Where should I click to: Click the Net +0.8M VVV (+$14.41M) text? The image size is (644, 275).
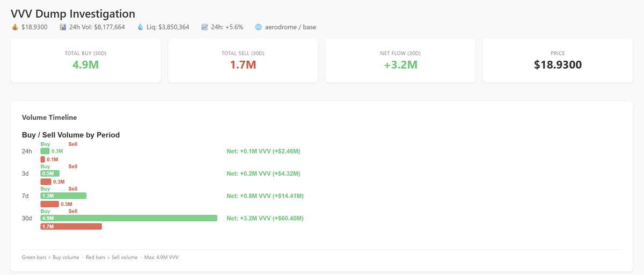click(x=265, y=196)
